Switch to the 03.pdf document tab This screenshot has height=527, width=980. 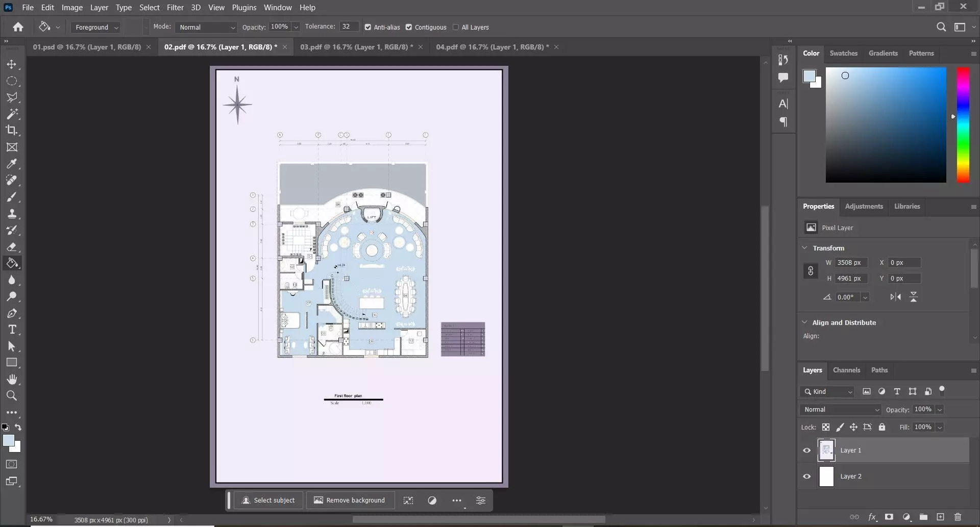click(x=356, y=47)
